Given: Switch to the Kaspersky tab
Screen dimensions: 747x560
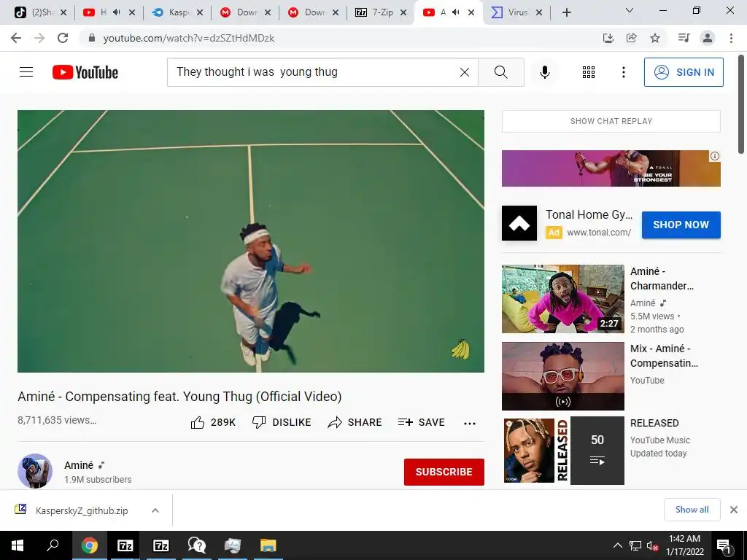Looking at the screenshot, I should pos(177,12).
